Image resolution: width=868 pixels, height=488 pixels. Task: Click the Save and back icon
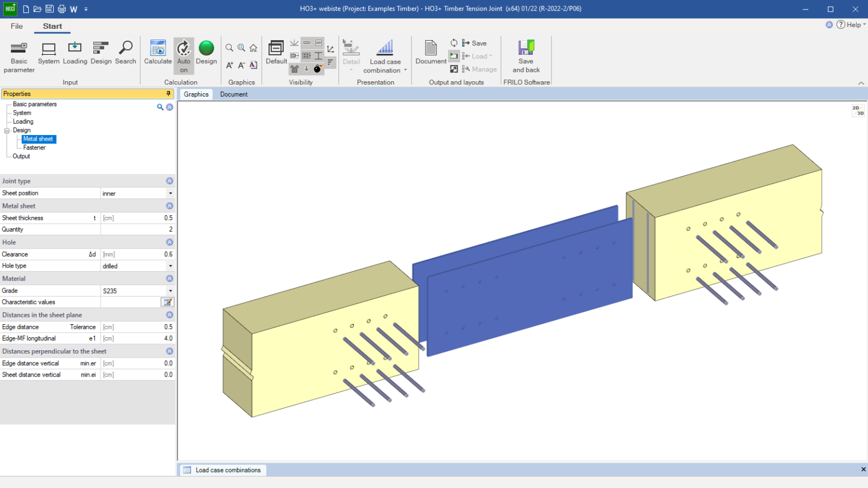pyautogui.click(x=526, y=55)
